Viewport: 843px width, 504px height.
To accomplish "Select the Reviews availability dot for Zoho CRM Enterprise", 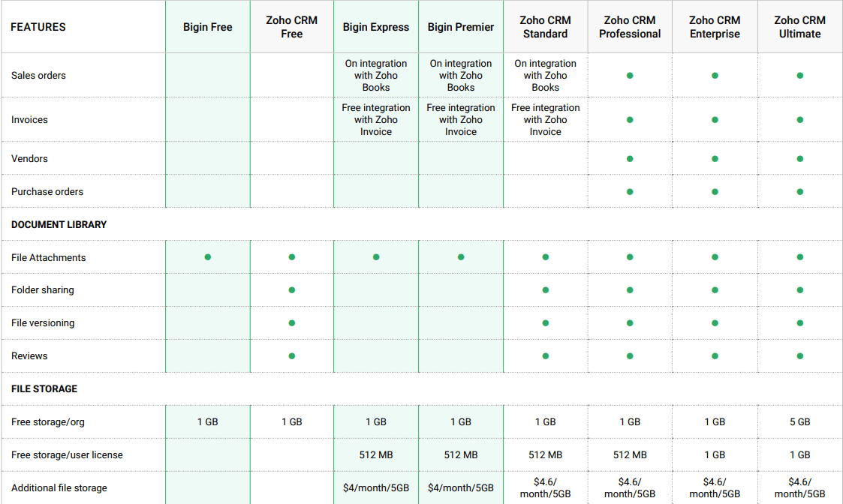I will pos(715,355).
